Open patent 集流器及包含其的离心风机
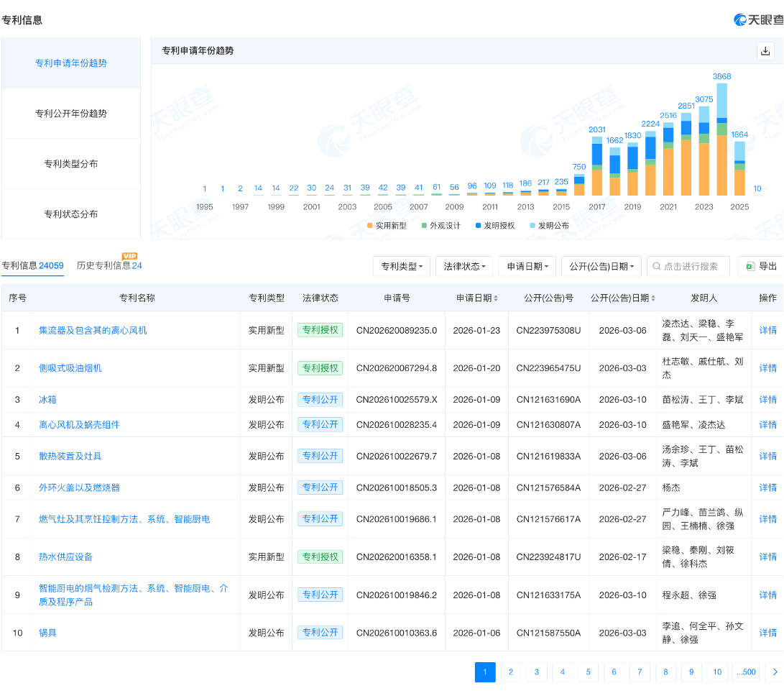 pyautogui.click(x=93, y=330)
